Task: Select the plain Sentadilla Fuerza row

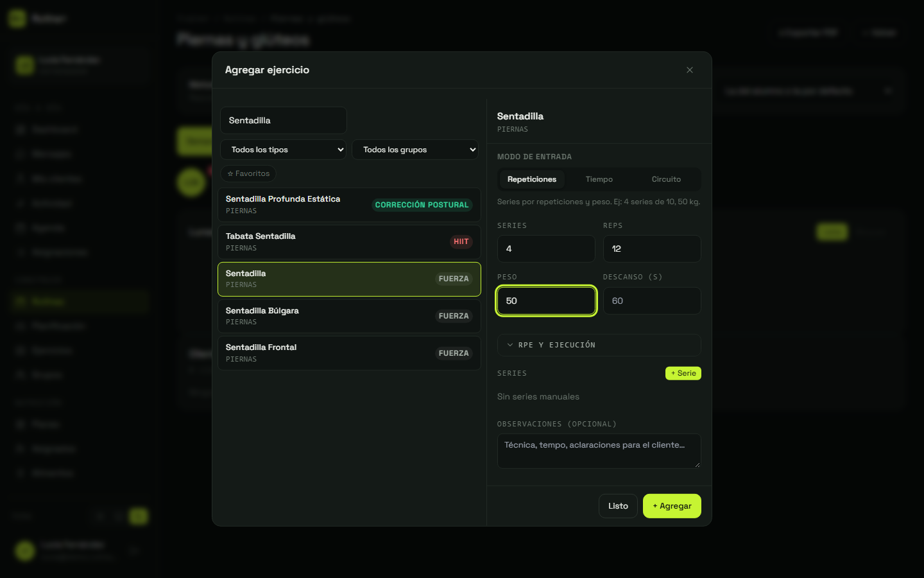Action: [349, 279]
